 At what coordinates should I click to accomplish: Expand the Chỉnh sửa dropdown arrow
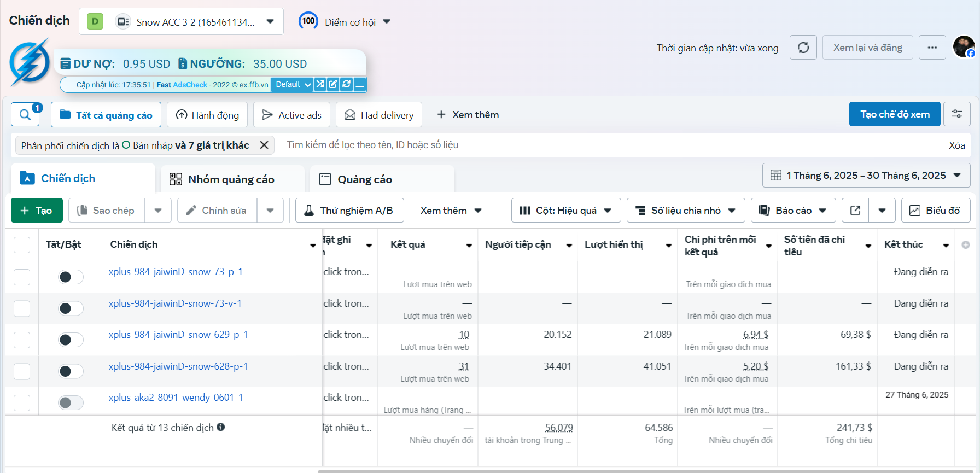(270, 211)
